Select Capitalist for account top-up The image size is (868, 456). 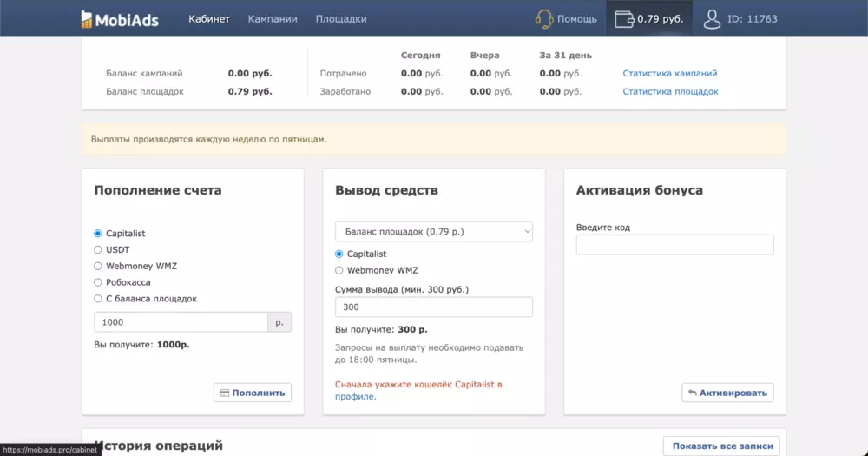click(x=98, y=234)
